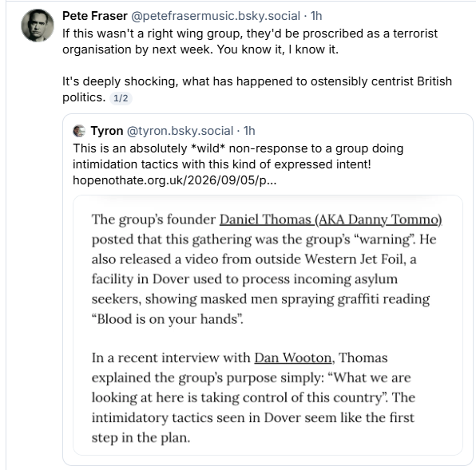Image resolution: width=476 pixels, height=470 pixels.
Task: Click the 'Blood is on your hands' quote line
Action: 168,319
